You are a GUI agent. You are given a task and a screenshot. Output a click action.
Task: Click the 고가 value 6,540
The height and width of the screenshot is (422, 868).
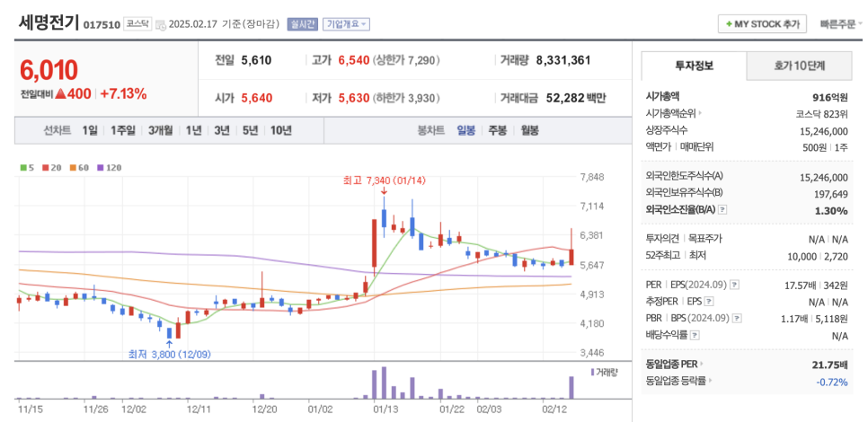tap(353, 60)
